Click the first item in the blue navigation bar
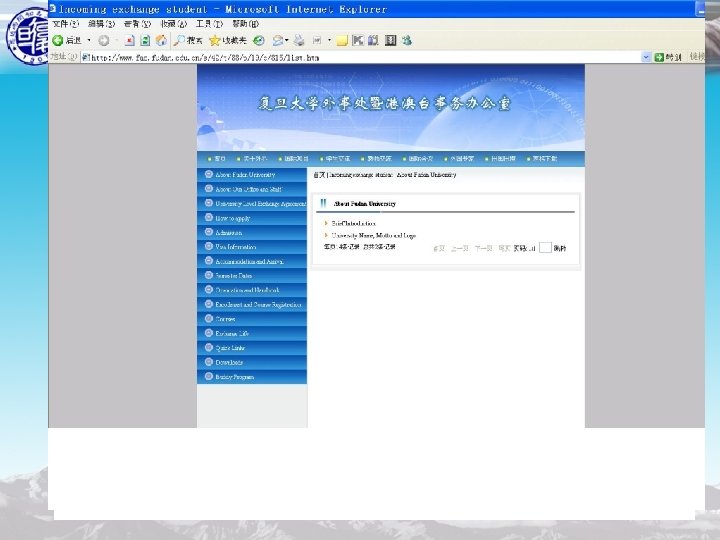Viewport: 720px width, 540px height. [219, 159]
